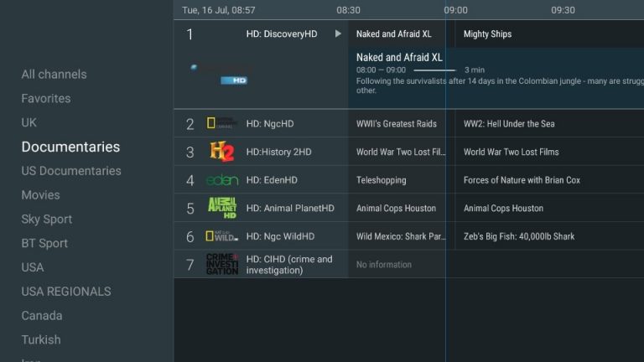
Task: Click the 09:30 timeline marker
Action: point(563,10)
